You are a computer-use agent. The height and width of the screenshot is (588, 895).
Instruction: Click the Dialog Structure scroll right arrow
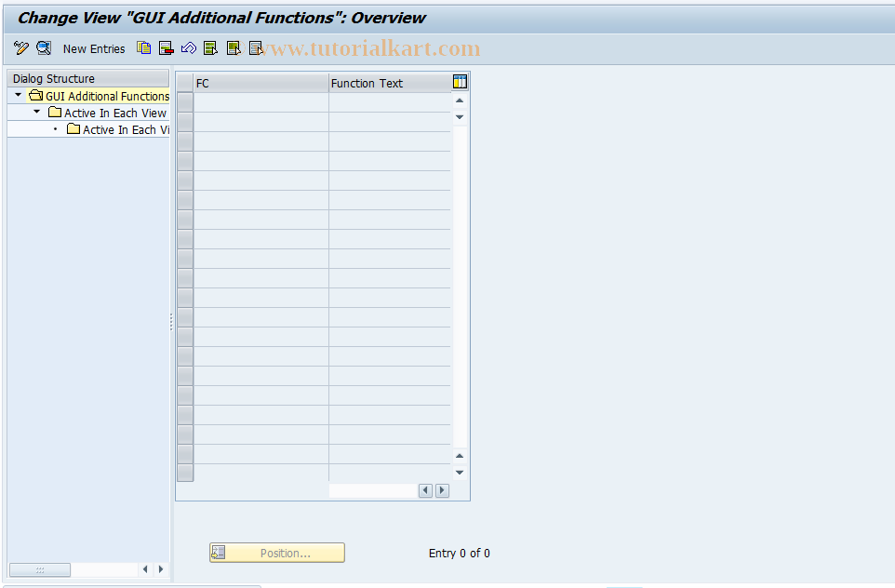pyautogui.click(x=161, y=569)
